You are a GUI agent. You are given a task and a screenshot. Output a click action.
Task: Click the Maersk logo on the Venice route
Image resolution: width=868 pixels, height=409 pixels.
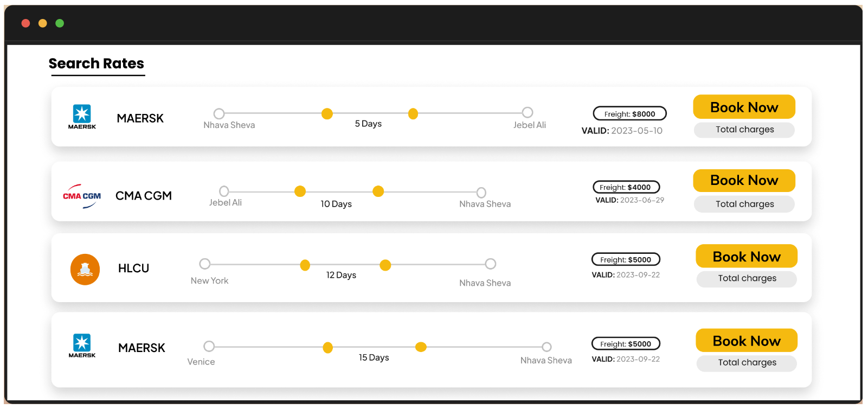[x=82, y=346]
